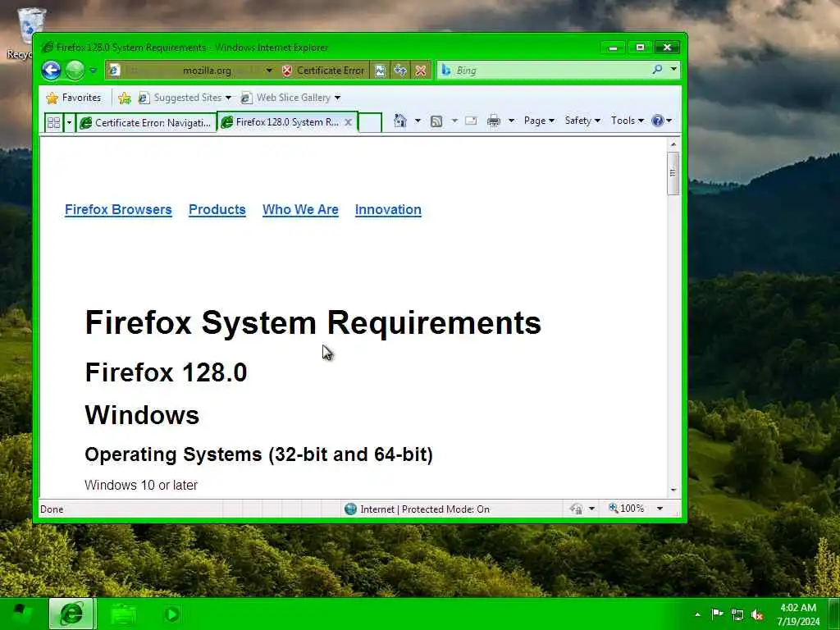Click the Internet Protected Mode zone status

click(425, 509)
